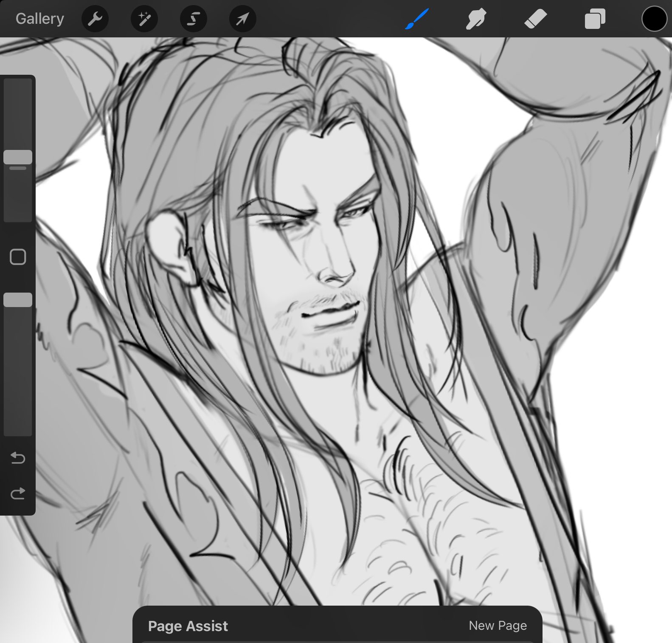This screenshot has width=672, height=643.
Task: Select the Brush tool
Action: 417,19
